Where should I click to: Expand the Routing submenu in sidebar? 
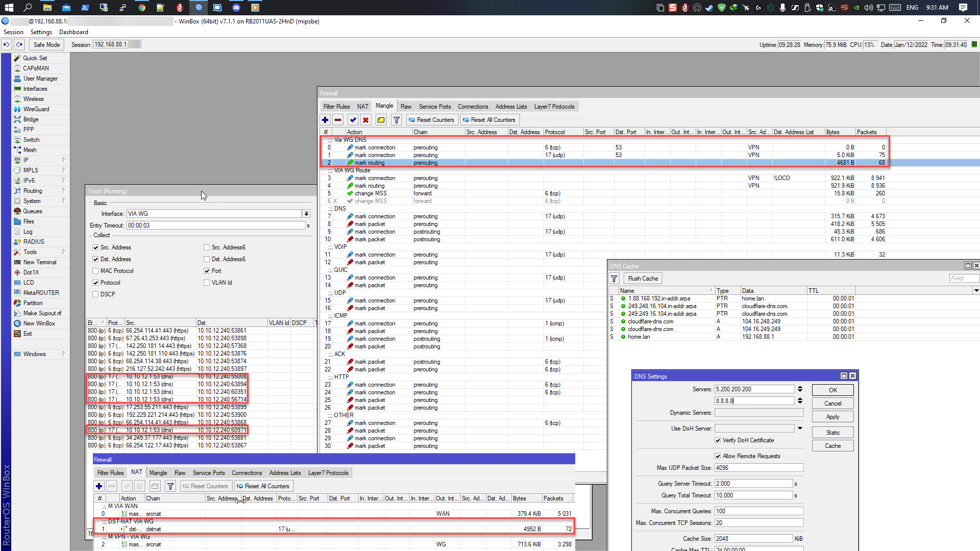pyautogui.click(x=33, y=191)
